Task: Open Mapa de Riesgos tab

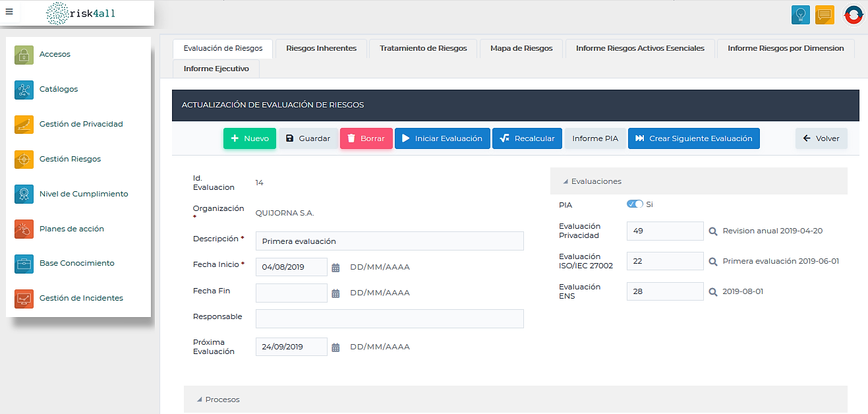Action: coord(521,48)
